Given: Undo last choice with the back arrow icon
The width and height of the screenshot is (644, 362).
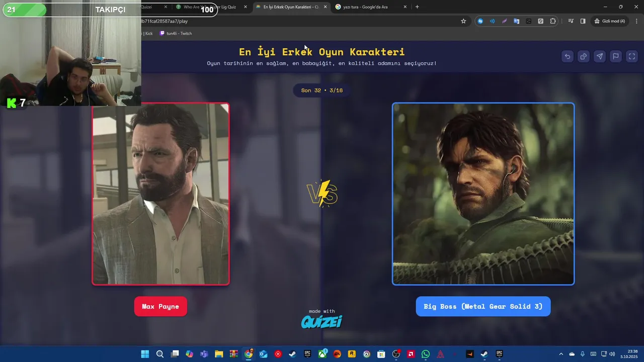Looking at the screenshot, I should tap(568, 56).
